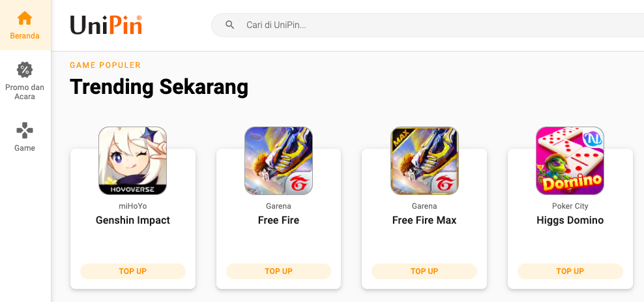644x302 pixels.
Task: Click TOP UP for Higgs Domino
Action: [570, 271]
